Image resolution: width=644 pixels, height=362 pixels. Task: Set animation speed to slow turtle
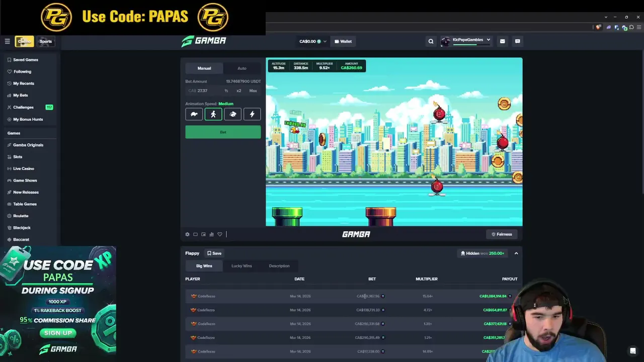(x=194, y=114)
